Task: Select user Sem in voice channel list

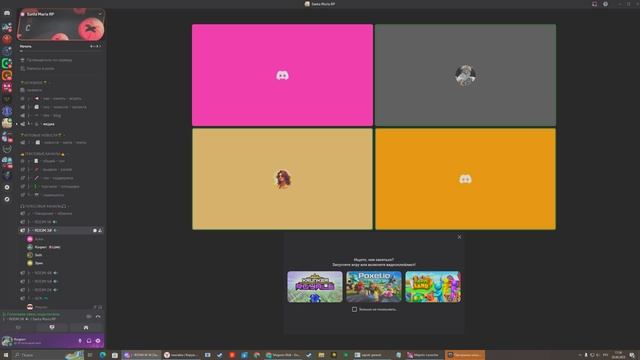Action: 61,255
